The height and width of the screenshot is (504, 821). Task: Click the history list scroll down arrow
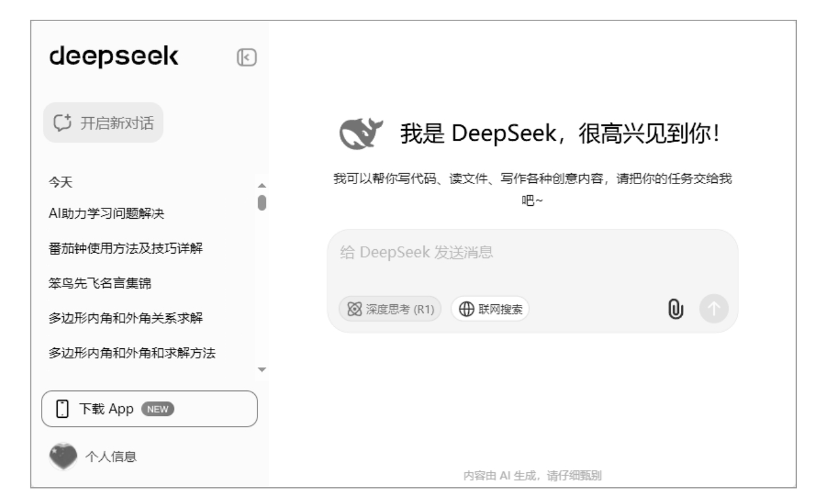pos(262,369)
